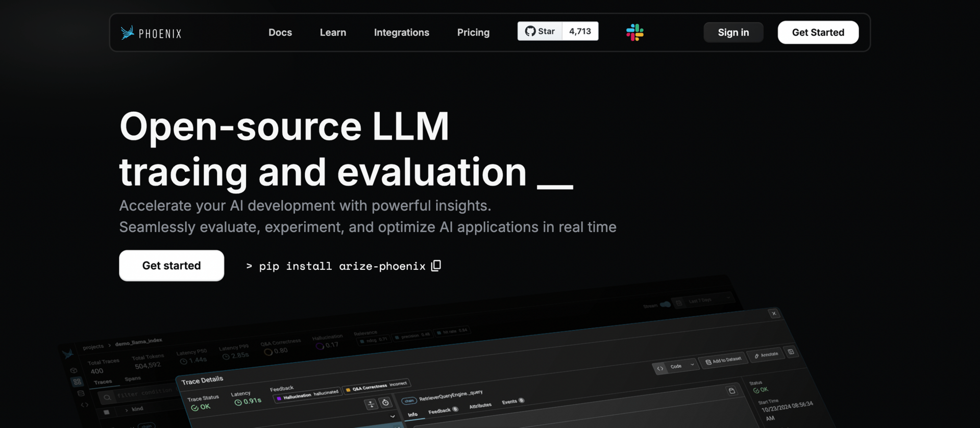The width and height of the screenshot is (980, 428).
Task: Open the database icon in dashboard sidebar
Action: click(x=81, y=393)
